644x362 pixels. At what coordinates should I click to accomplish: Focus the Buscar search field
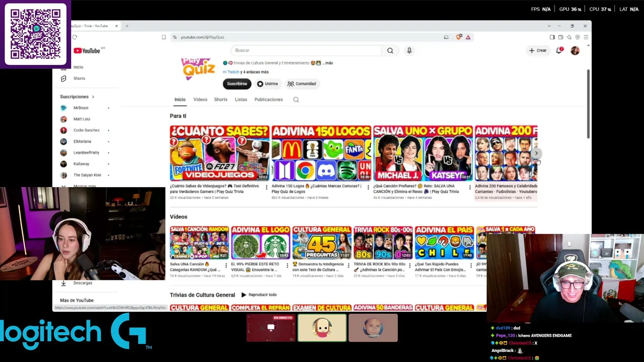tap(307, 50)
